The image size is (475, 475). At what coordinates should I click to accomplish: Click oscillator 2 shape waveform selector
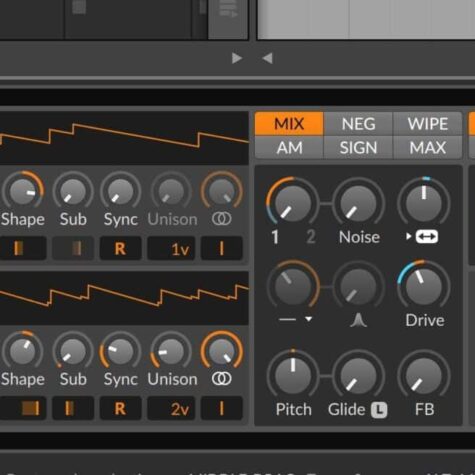coord(23,408)
